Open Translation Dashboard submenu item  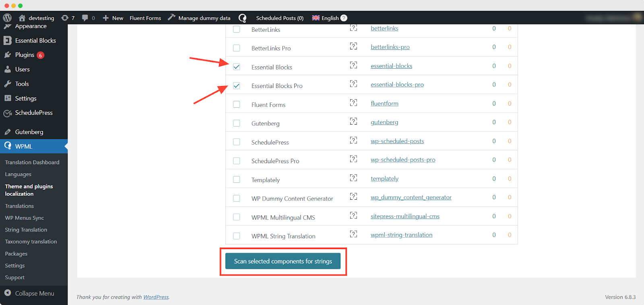point(32,162)
